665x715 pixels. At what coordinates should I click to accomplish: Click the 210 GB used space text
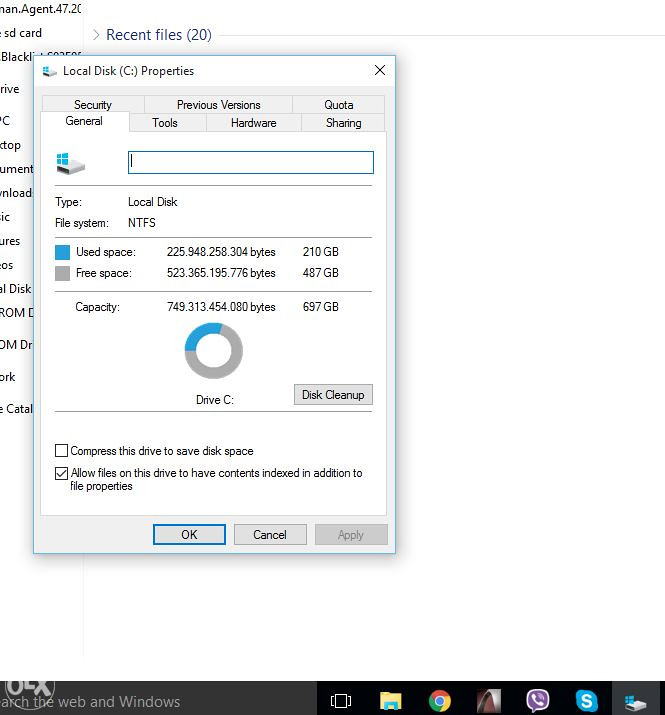click(x=321, y=252)
